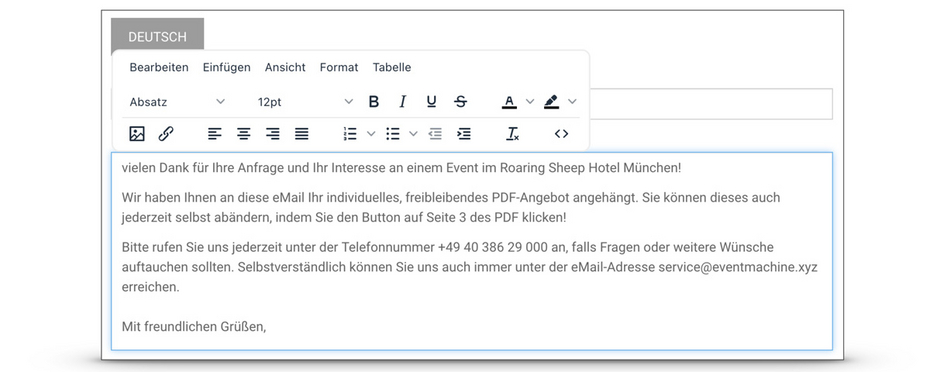930x372 pixels.
Task: Insert a link via chain icon
Action: coord(166,134)
